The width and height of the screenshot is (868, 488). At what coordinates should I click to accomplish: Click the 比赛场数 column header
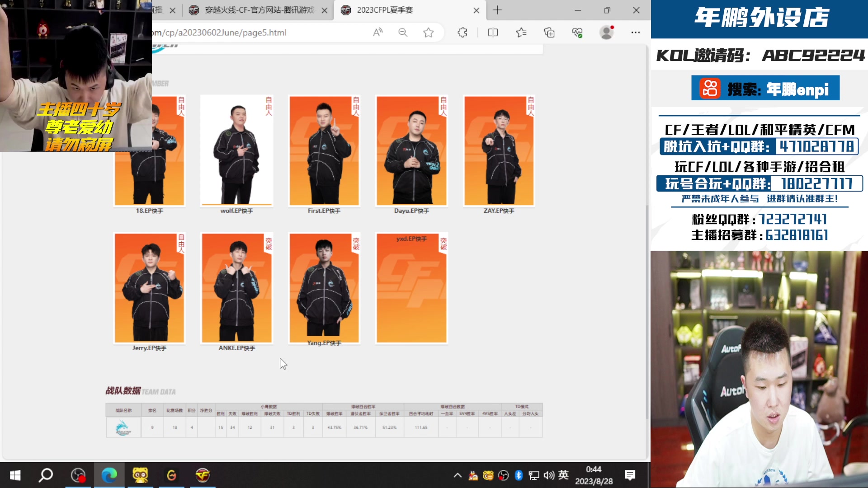click(x=175, y=410)
